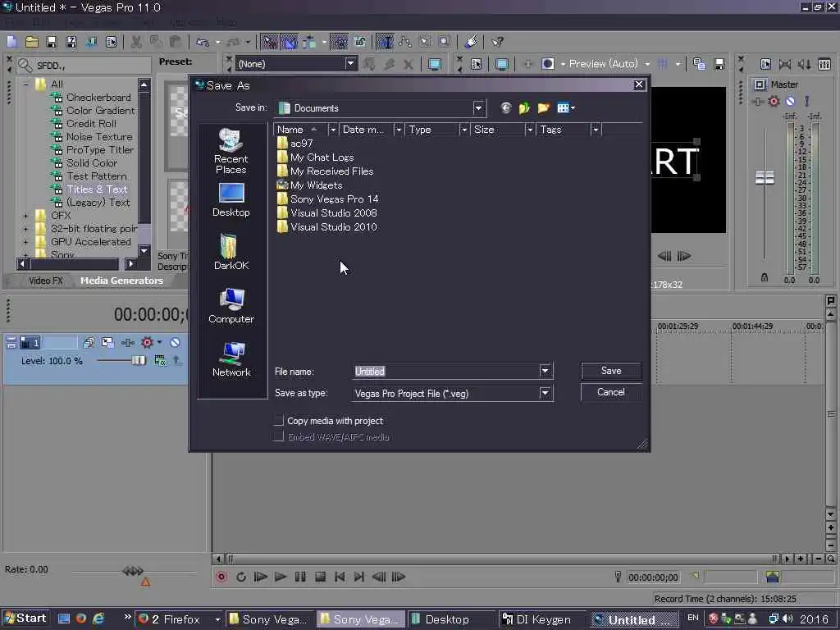Viewport: 840px width, 630px height.
Task: Click the Save project floppy icon in toolbar
Action: click(52, 42)
